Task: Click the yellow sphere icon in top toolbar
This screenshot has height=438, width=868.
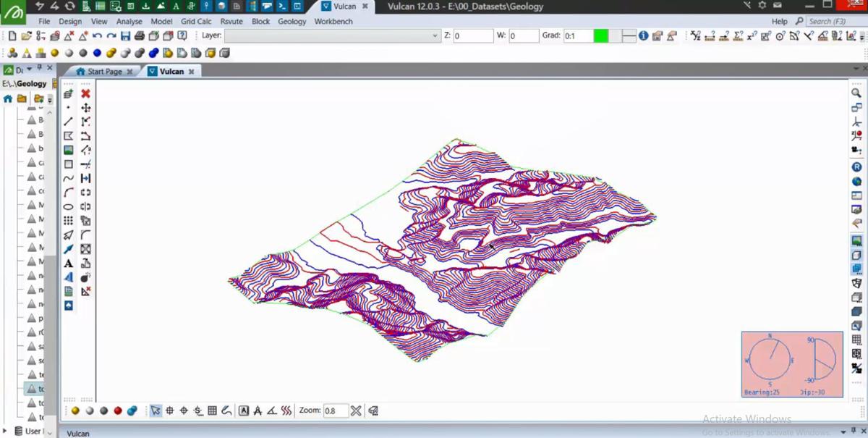Action: (x=54, y=53)
